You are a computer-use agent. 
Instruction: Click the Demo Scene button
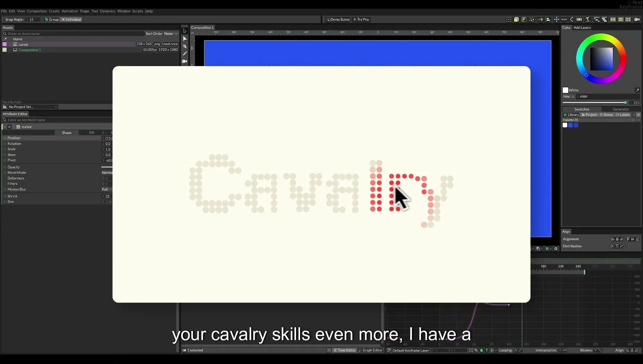tap(338, 19)
